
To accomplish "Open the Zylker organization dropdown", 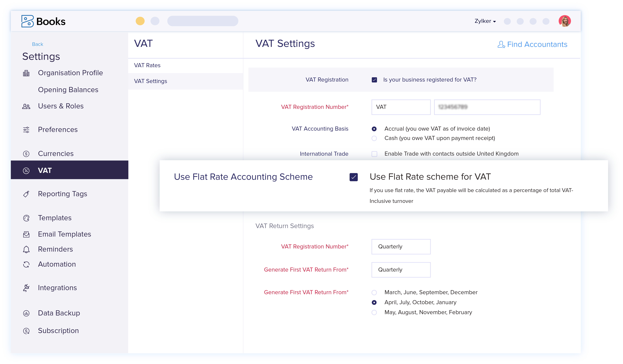I will 485,21.
